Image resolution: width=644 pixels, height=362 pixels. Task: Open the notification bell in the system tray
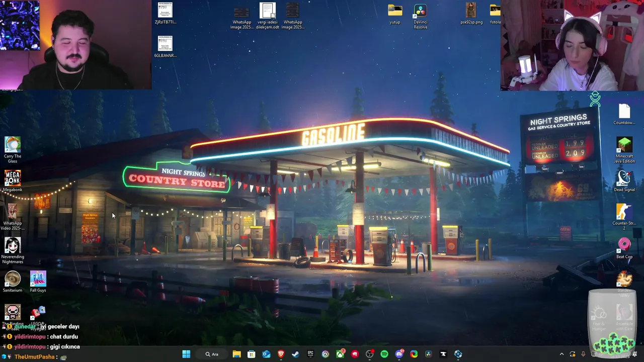[x=635, y=354]
